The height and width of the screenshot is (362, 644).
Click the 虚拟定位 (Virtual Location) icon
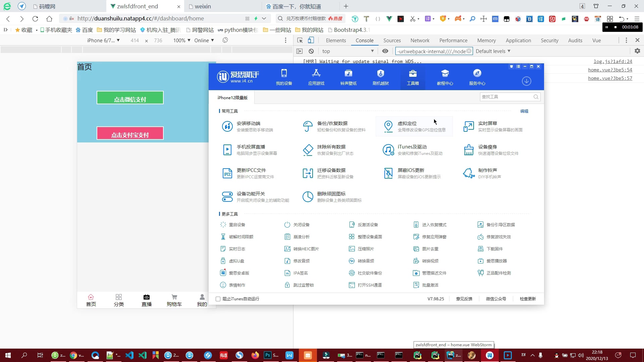(x=387, y=126)
